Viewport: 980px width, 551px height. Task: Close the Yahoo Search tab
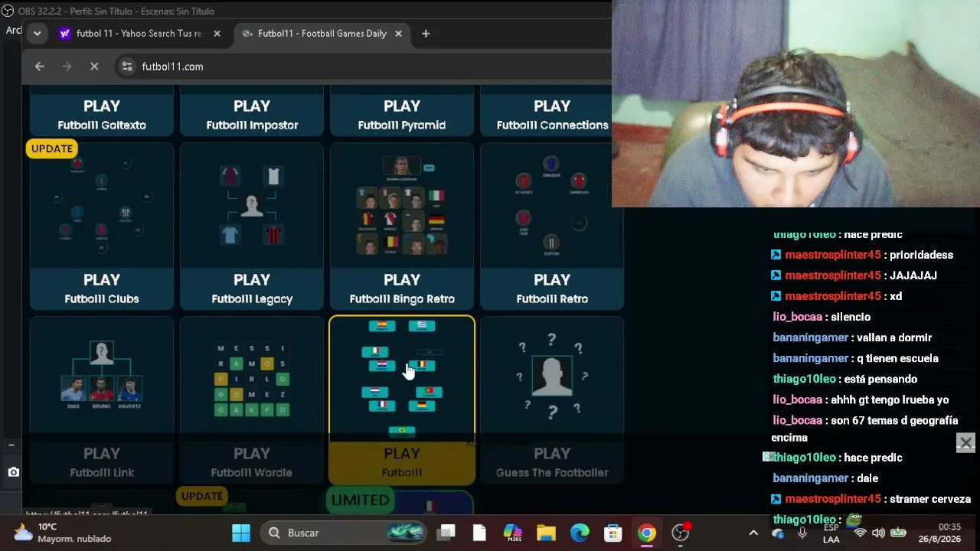tap(217, 34)
